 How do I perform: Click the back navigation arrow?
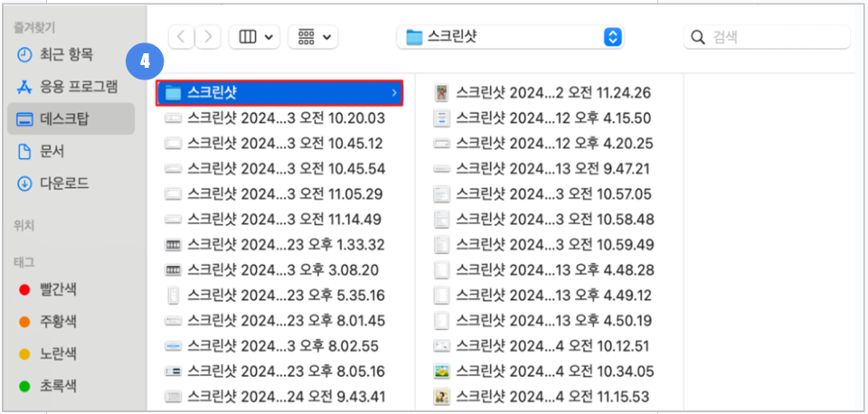[182, 37]
